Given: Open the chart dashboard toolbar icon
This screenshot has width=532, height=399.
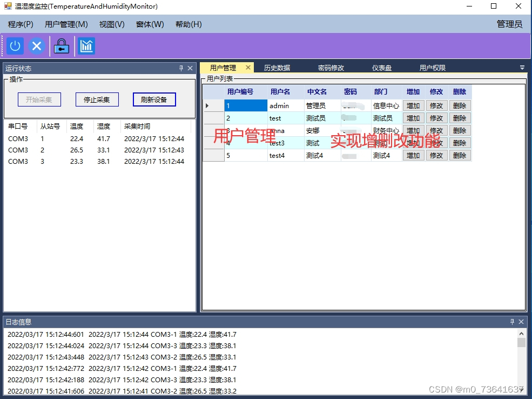Looking at the screenshot, I should (86, 46).
